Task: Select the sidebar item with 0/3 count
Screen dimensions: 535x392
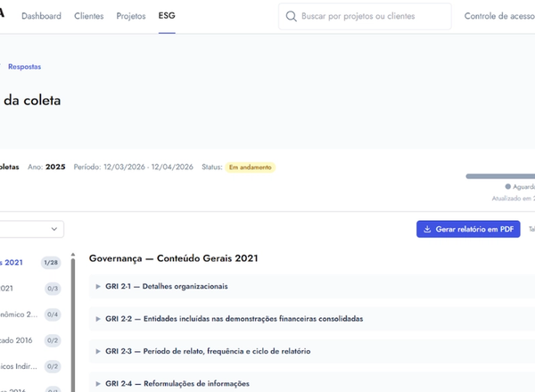Action: [30, 289]
